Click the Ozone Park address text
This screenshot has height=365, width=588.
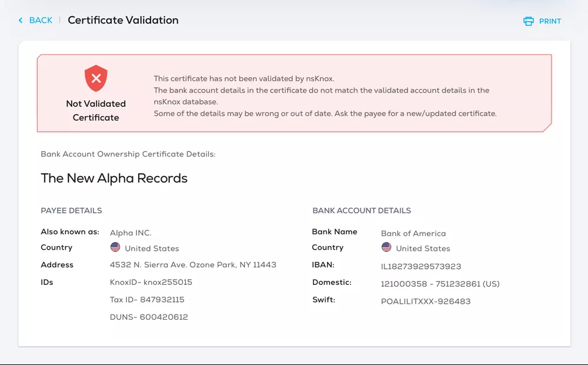(x=193, y=265)
